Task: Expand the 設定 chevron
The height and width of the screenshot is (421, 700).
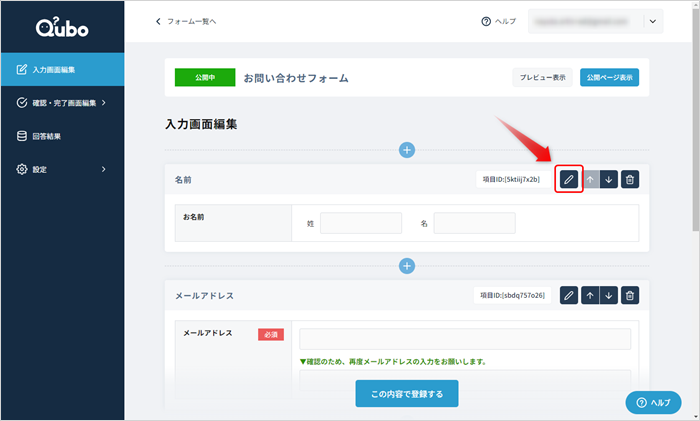Action: pos(104,169)
